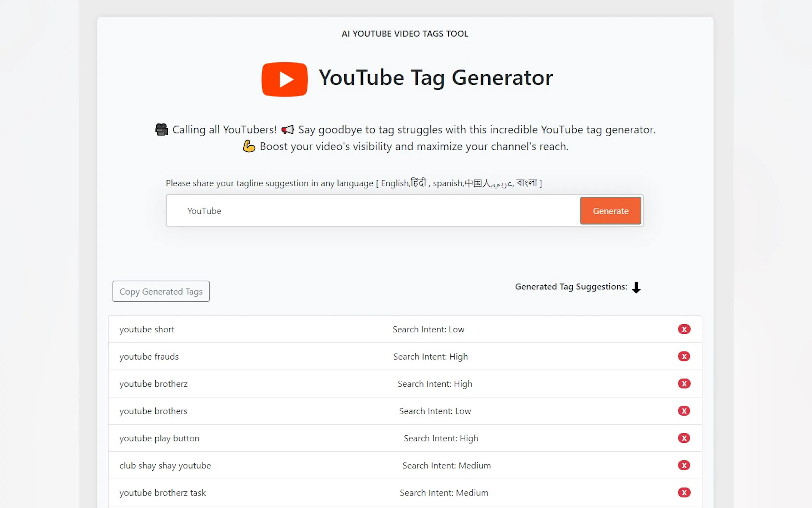Click the "Generated Tag Suggestions" label
Viewport: 812px width, 508px height.
pos(571,287)
